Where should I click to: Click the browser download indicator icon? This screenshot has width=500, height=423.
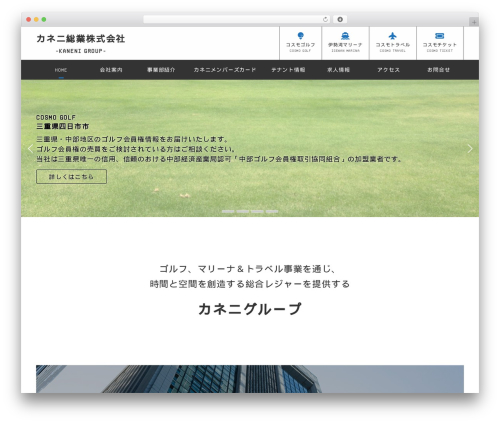click(x=340, y=19)
